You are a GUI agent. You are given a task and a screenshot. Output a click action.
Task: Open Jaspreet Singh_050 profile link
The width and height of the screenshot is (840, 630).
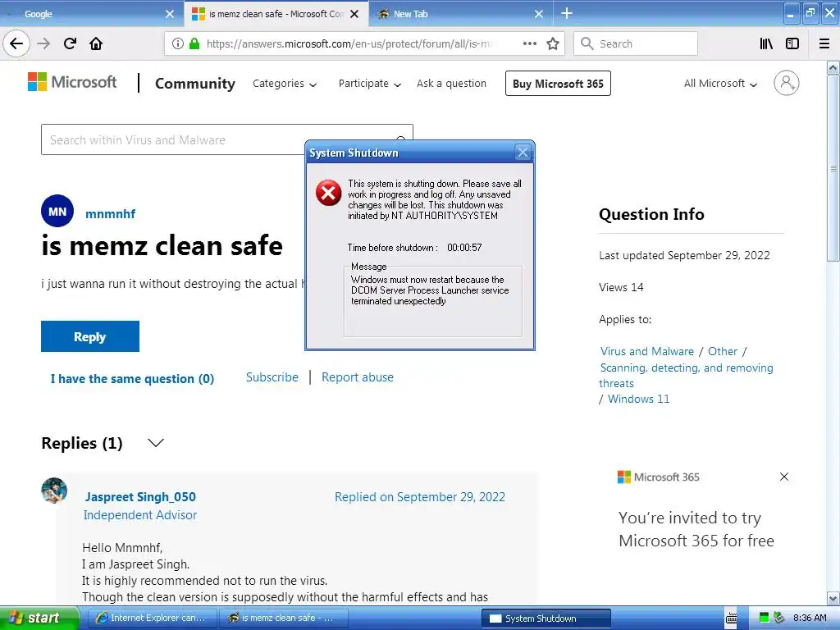[x=140, y=497]
